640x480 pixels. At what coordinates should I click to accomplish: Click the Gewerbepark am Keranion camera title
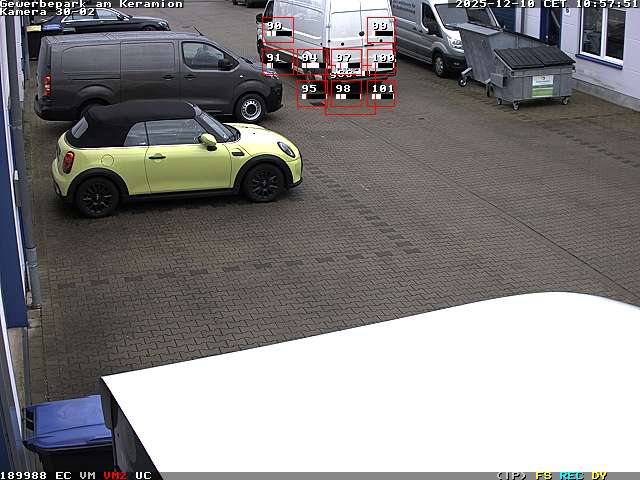(91, 4)
